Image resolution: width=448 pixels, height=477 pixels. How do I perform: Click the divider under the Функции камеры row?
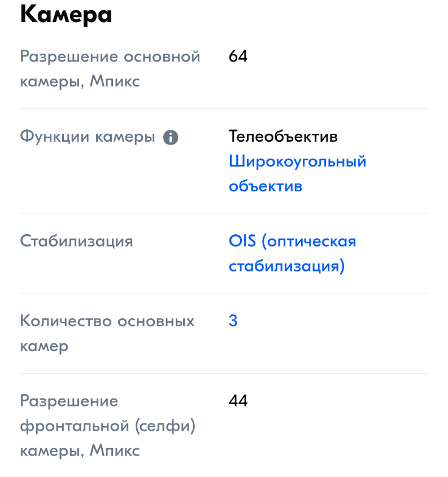coord(224,213)
